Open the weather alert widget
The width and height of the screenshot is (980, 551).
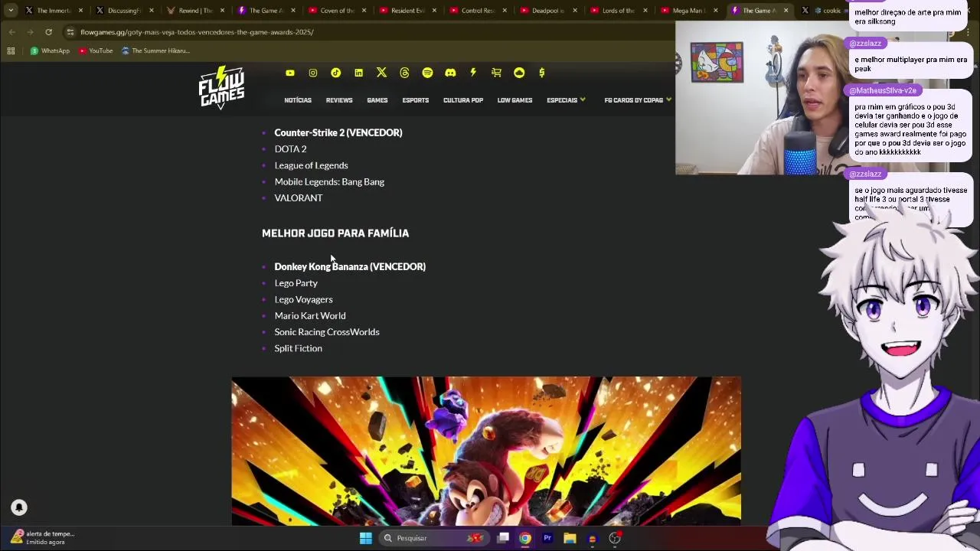(x=42, y=537)
